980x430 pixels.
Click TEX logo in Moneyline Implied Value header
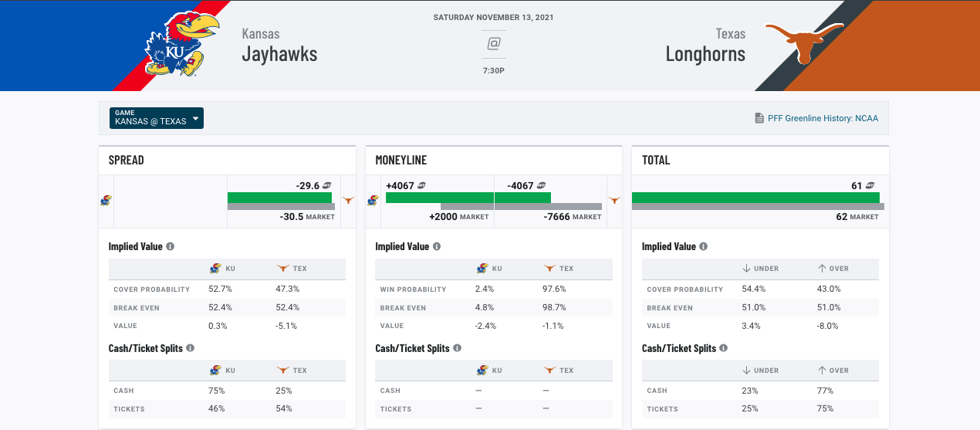point(549,269)
